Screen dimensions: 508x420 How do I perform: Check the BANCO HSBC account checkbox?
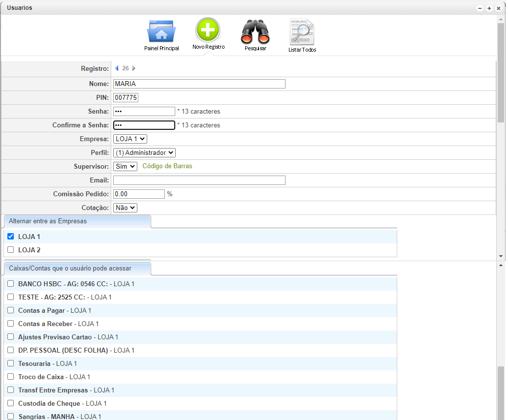pyautogui.click(x=11, y=284)
